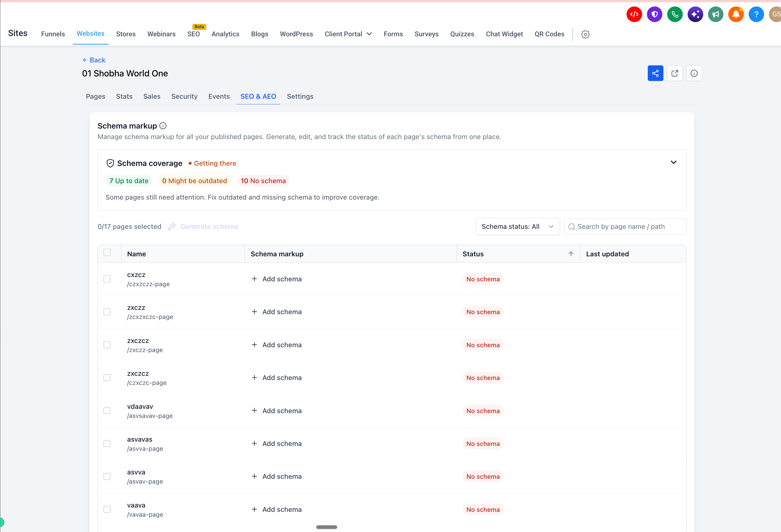Open the purple shield icon

point(654,14)
